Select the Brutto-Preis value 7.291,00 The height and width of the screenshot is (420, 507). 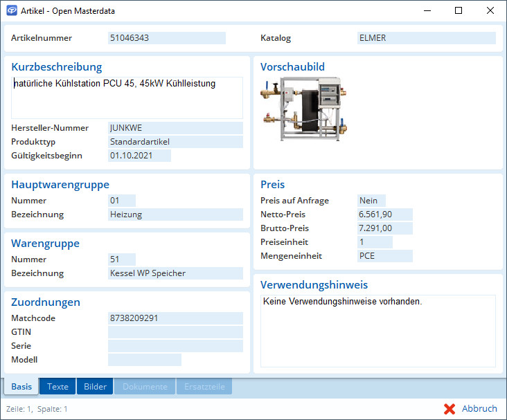pyautogui.click(x=384, y=228)
